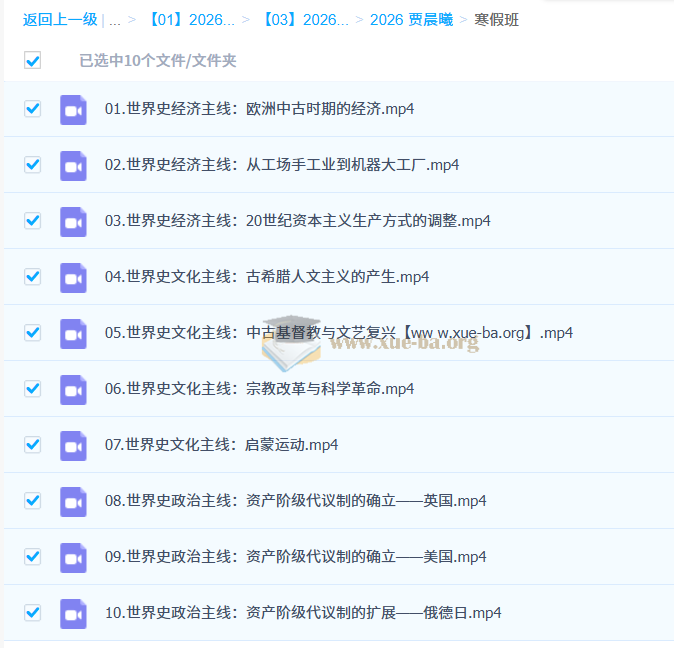Deselect checkbox for file 09 美国
This screenshot has height=648, width=674.
click(x=33, y=556)
